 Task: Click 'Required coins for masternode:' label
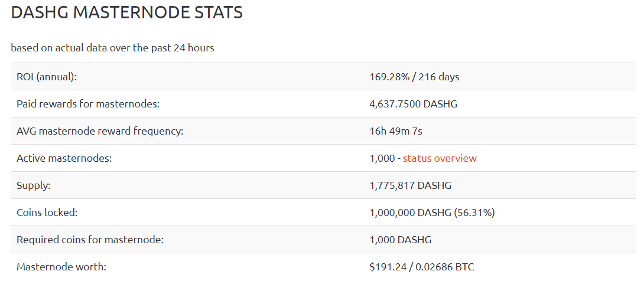(x=90, y=240)
